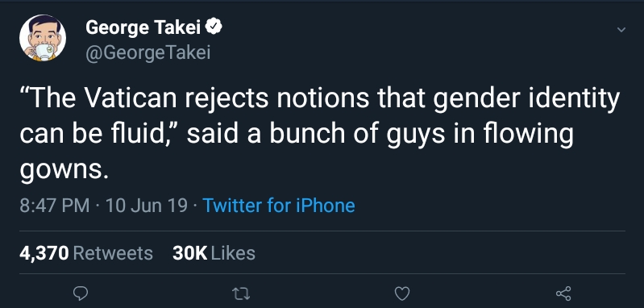Tap the share icon below the tweet
The height and width of the screenshot is (308, 644).
pyautogui.click(x=563, y=293)
